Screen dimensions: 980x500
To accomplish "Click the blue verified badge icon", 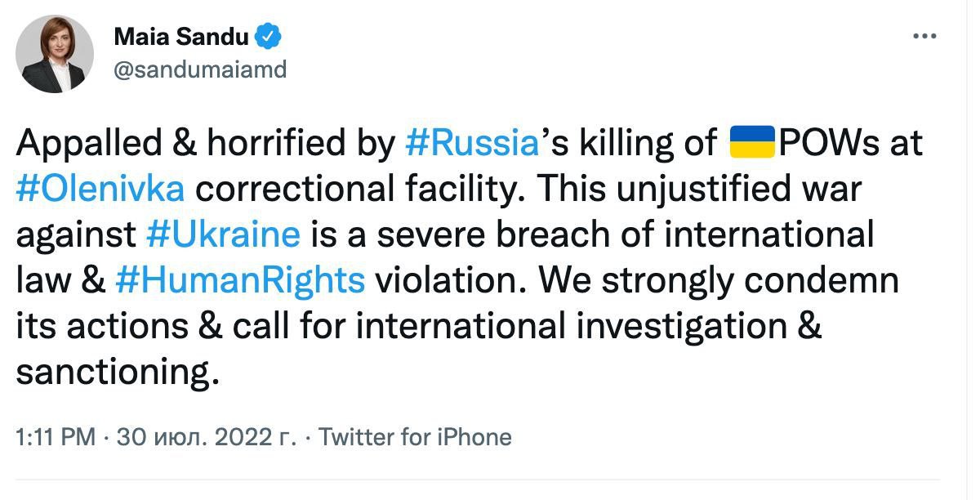I will click(269, 37).
